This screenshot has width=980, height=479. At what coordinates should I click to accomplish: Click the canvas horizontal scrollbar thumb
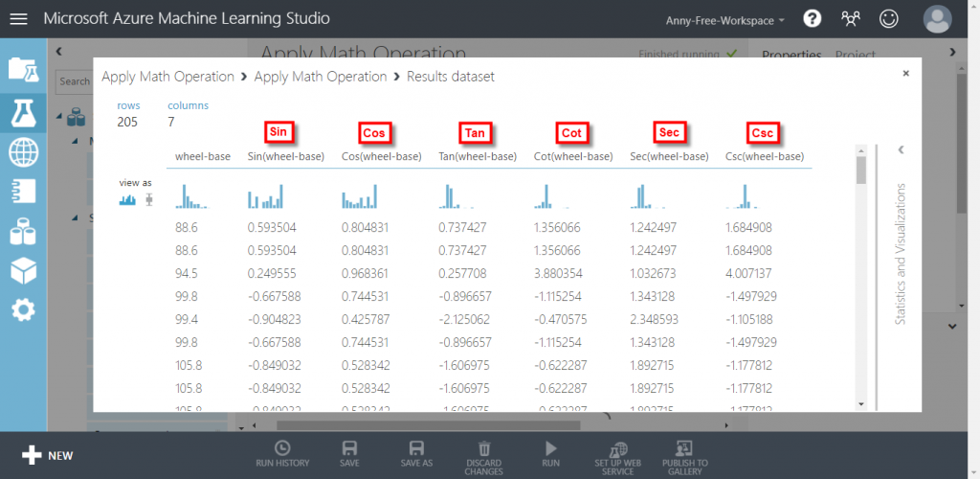click(429, 425)
